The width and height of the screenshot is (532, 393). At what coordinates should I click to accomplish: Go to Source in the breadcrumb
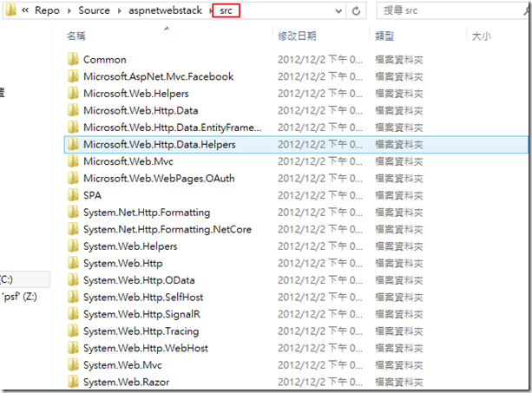[x=94, y=10]
